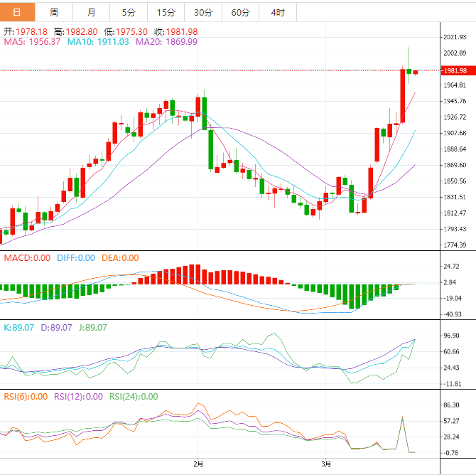Screen dimensions: 476x475
Task: Click the RSI(6) indicator label
Action: pyautogui.click(x=26, y=397)
